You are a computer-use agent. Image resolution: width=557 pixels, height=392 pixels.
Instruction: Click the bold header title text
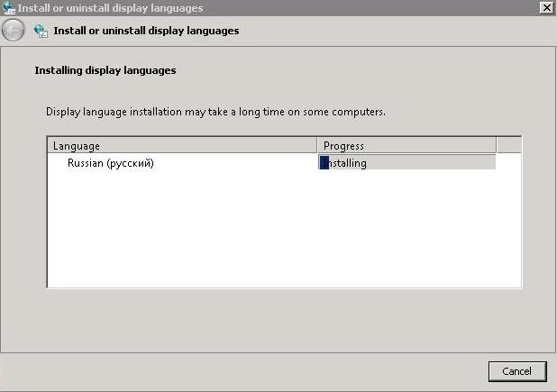[146, 31]
